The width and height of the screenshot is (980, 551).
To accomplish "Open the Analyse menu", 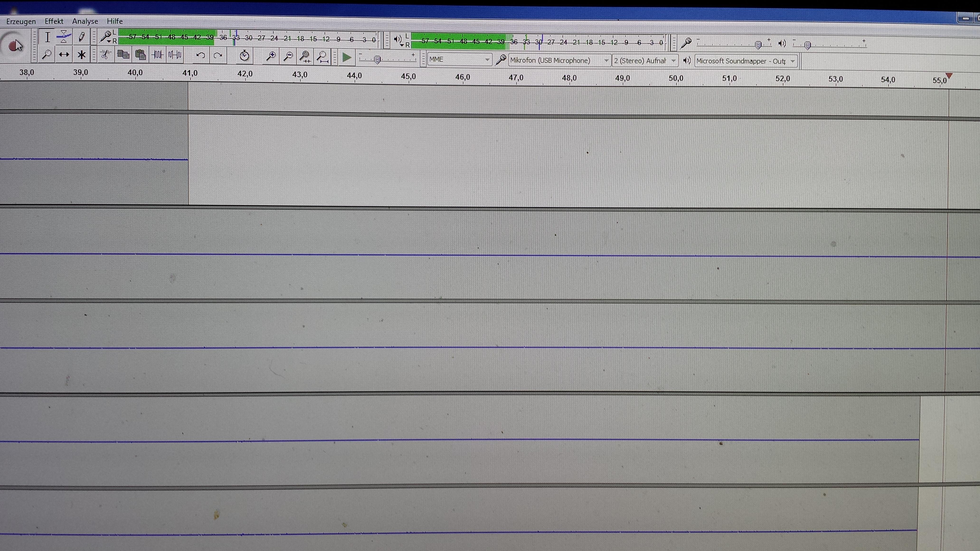I will click(x=85, y=21).
